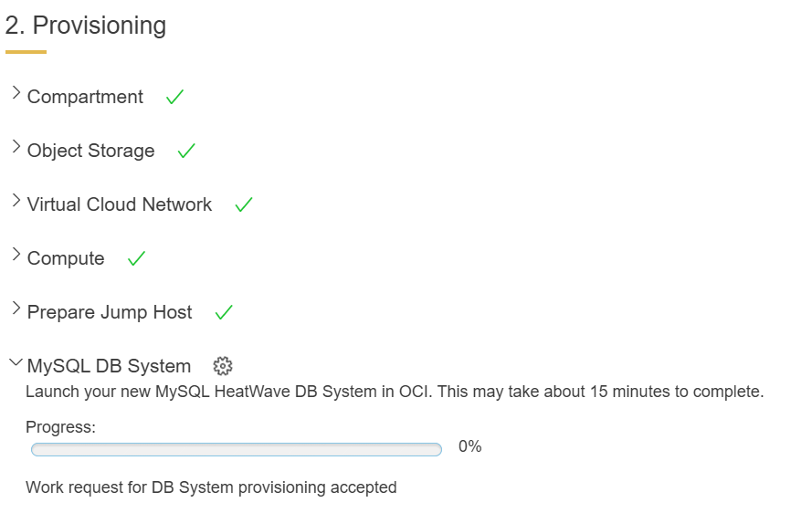Viewport: 812px width, 513px height.
Task: Expand the Object Storage chevron
Action: coord(16,149)
